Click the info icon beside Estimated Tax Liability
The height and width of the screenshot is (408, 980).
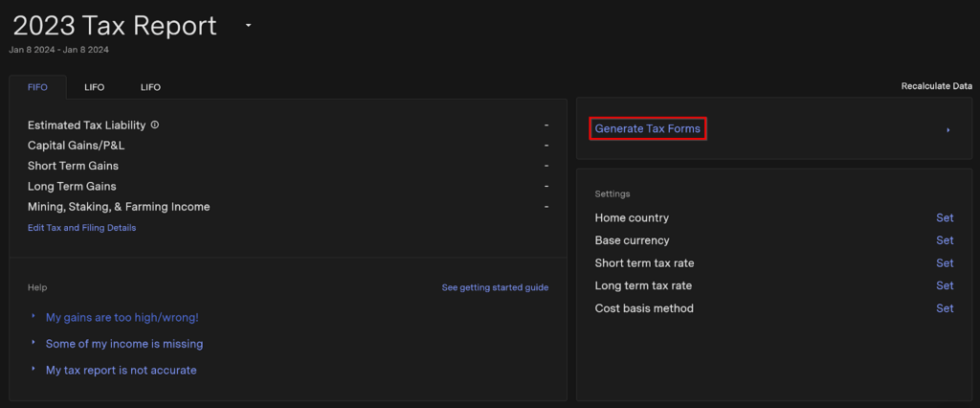pyautogui.click(x=155, y=125)
